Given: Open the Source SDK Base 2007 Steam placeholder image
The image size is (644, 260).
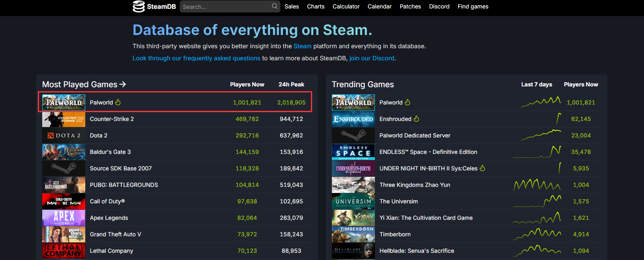Looking at the screenshot, I should click(x=64, y=168).
